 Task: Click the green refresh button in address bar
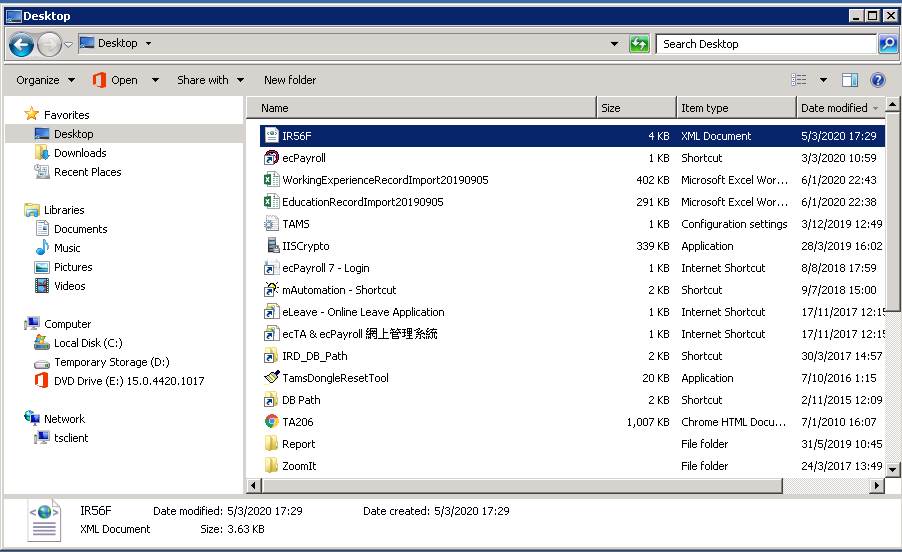tap(639, 44)
